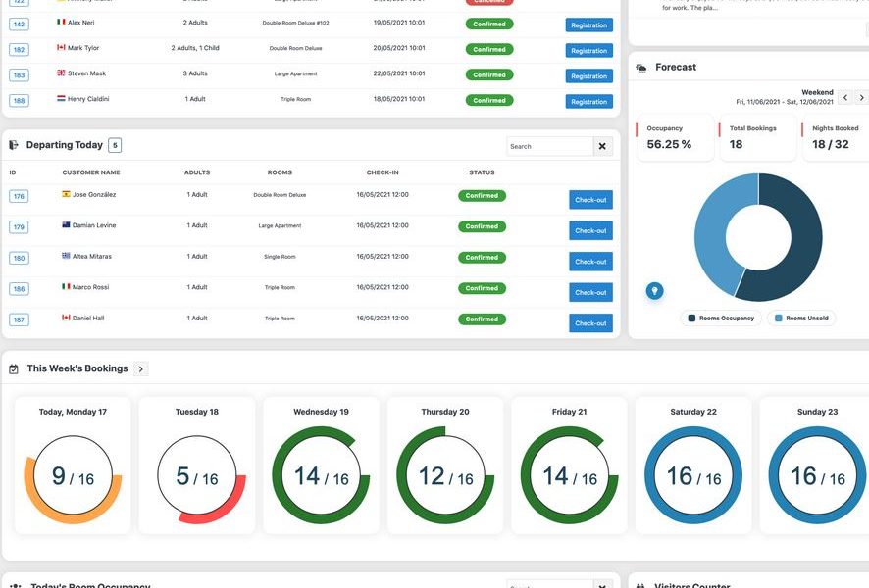869x588 pixels.
Task: Open Friday 21 bookings card
Action: [x=569, y=465]
